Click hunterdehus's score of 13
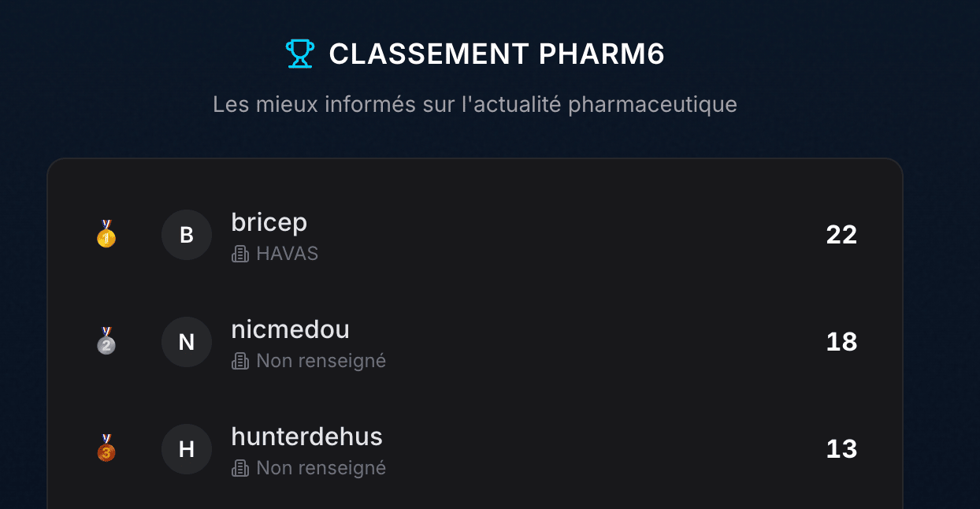 841,449
